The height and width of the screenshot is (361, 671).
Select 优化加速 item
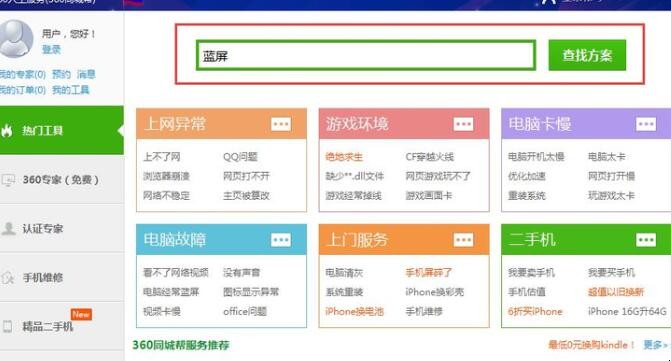(x=527, y=176)
